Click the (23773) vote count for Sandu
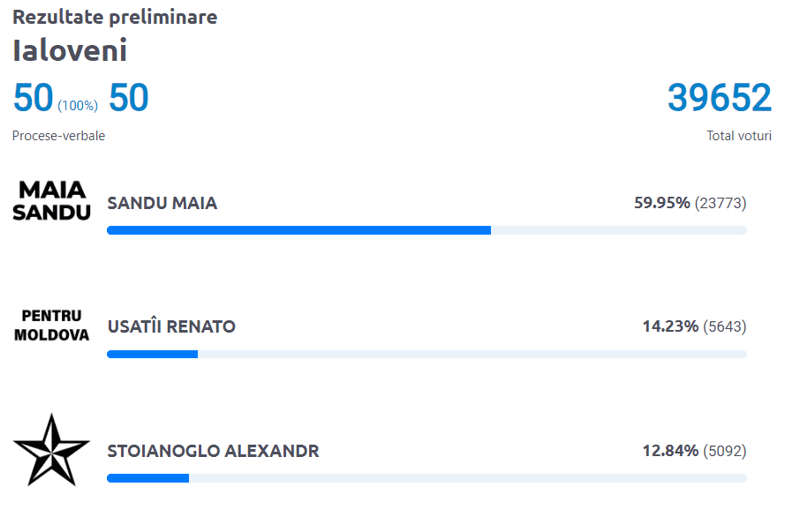This screenshot has height=532, width=800. (x=721, y=204)
